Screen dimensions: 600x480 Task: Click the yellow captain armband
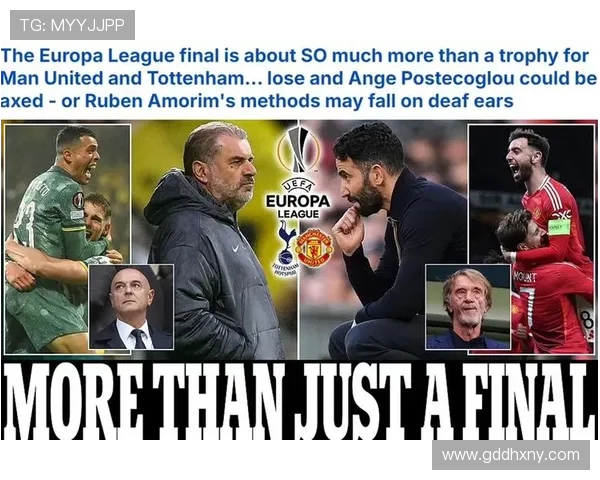click(x=559, y=227)
